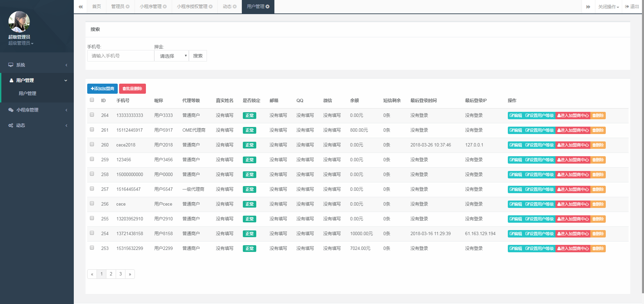Check the select-all checkbox in table header
Image resolution: width=644 pixels, height=304 pixels.
click(92, 100)
